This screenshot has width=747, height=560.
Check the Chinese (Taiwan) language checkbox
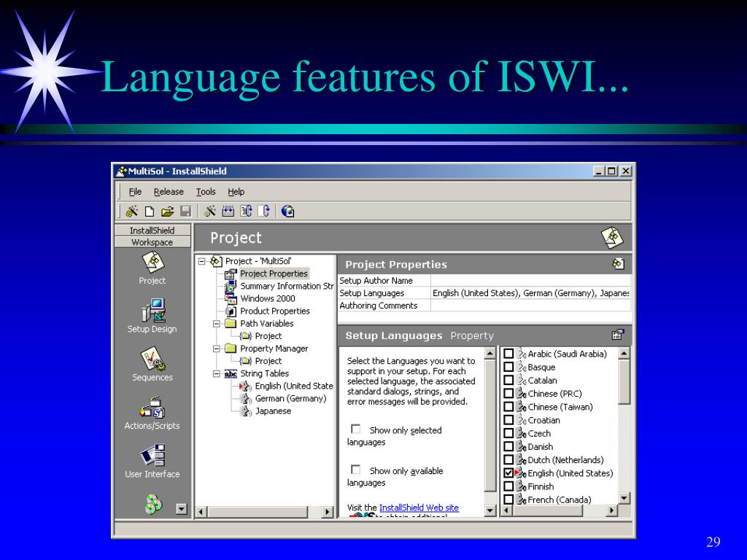(508, 407)
